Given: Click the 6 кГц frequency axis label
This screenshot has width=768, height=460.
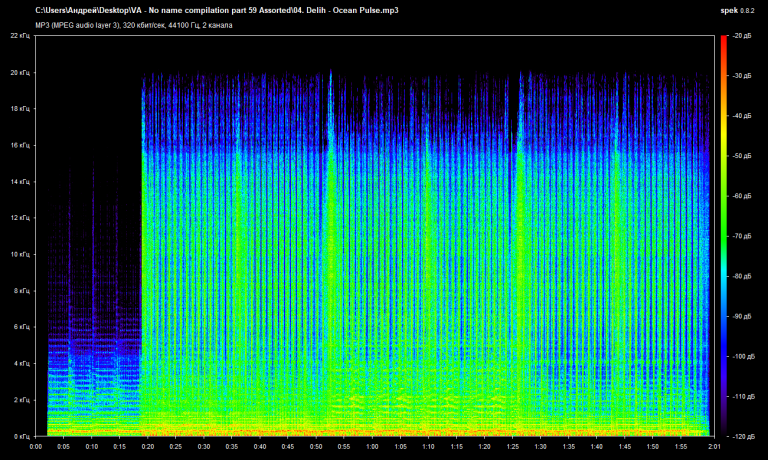Looking at the screenshot, I should [x=22, y=327].
